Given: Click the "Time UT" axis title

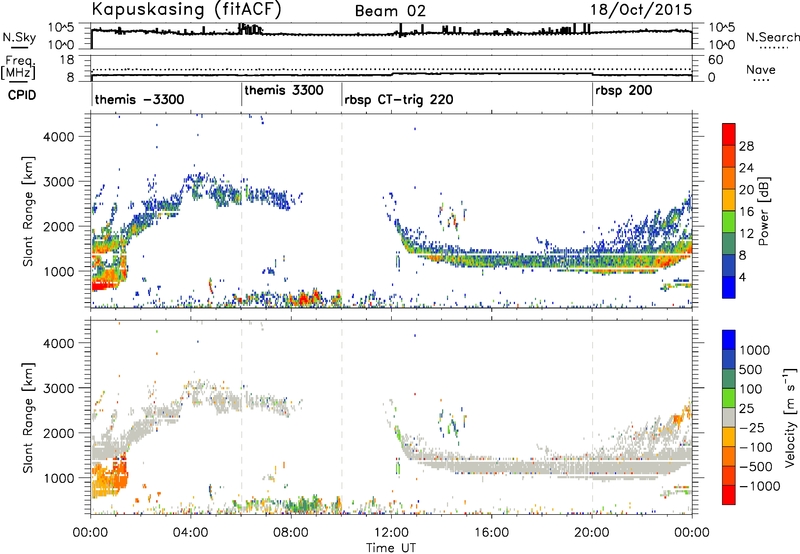Looking at the screenshot, I should pos(391,548).
